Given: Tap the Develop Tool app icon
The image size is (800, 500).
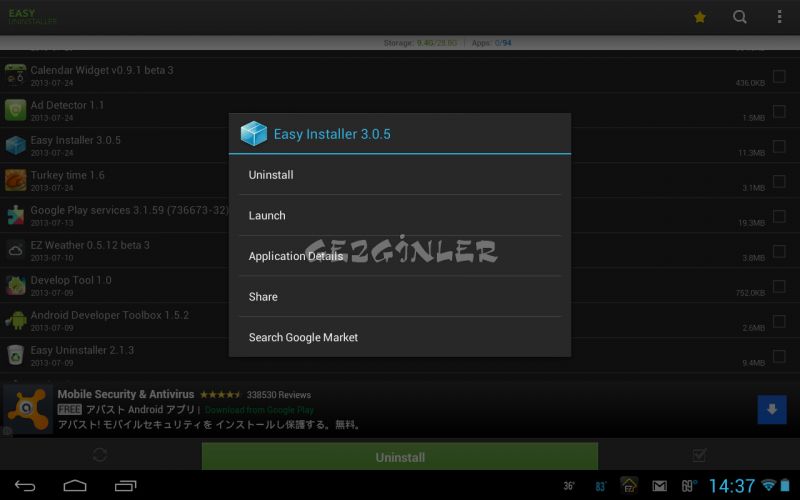Looking at the screenshot, I should 15,285.
